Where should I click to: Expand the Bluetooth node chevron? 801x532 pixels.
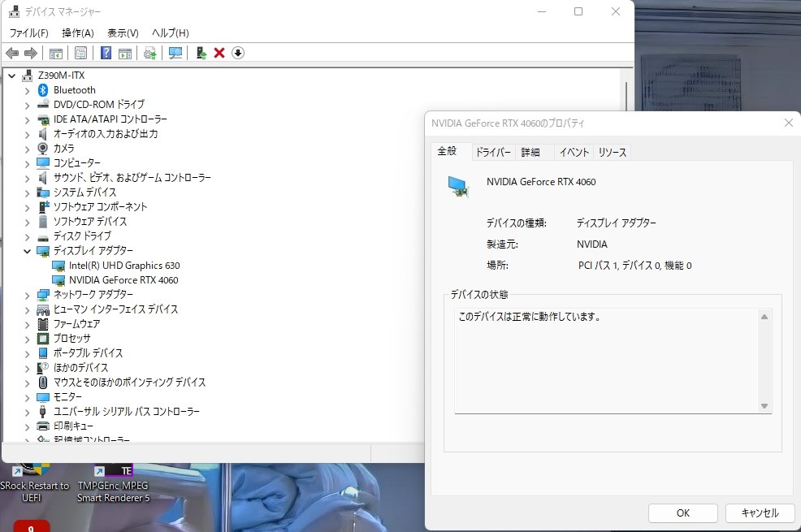tap(27, 90)
